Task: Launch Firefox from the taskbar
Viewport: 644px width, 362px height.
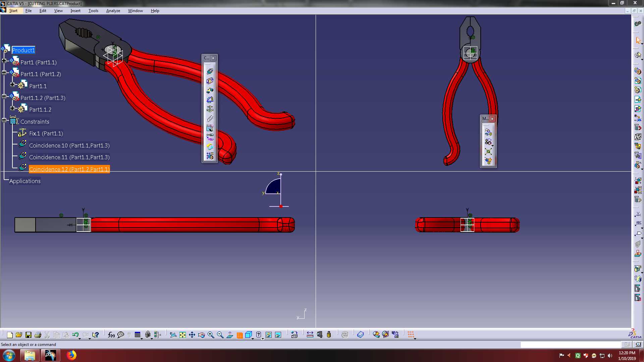Action: pyautogui.click(x=71, y=355)
